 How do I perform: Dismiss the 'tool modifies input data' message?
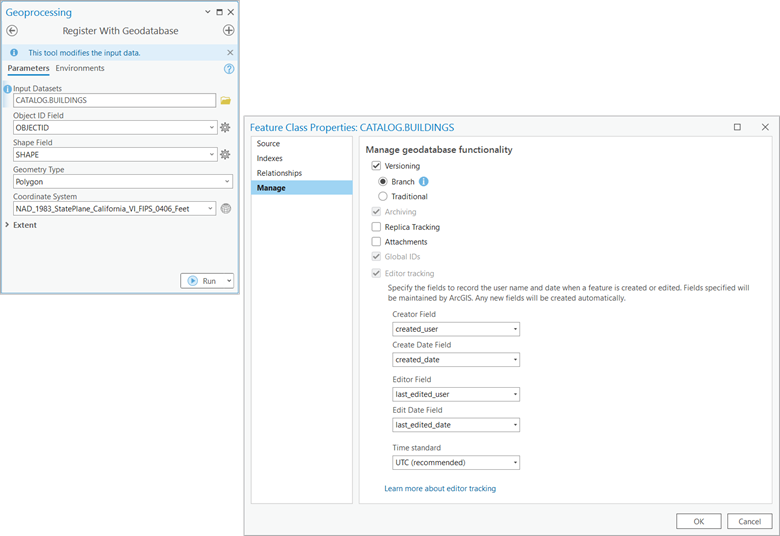[230, 52]
